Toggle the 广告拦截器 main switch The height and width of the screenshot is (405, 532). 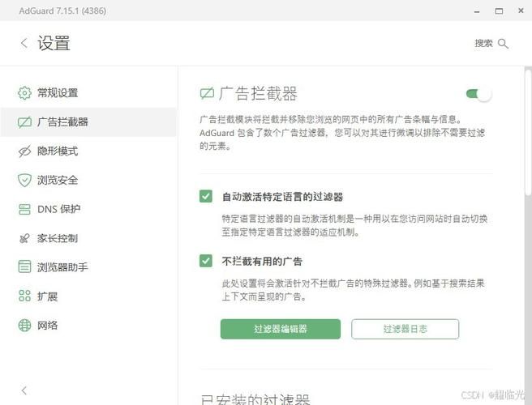tap(478, 94)
